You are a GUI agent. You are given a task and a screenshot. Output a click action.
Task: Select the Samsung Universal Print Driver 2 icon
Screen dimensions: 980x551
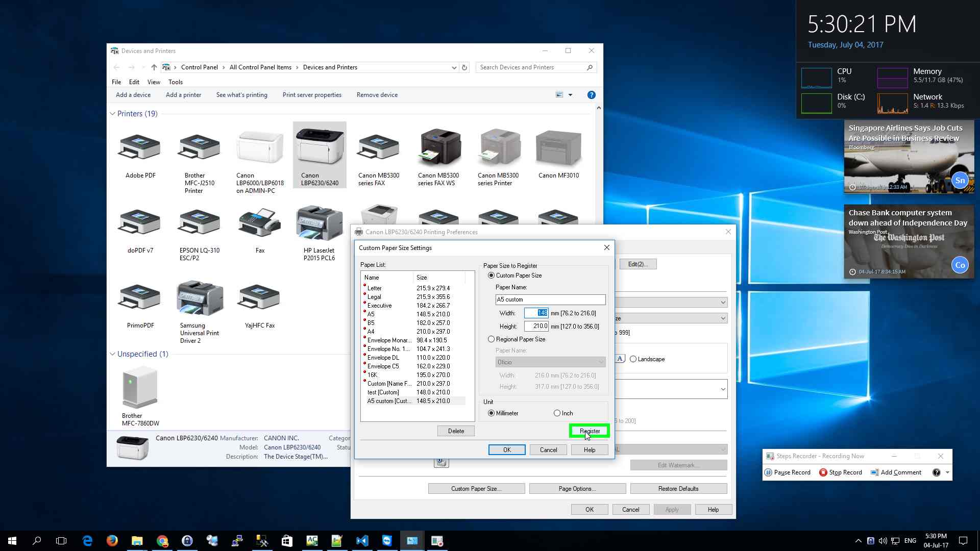click(x=199, y=298)
